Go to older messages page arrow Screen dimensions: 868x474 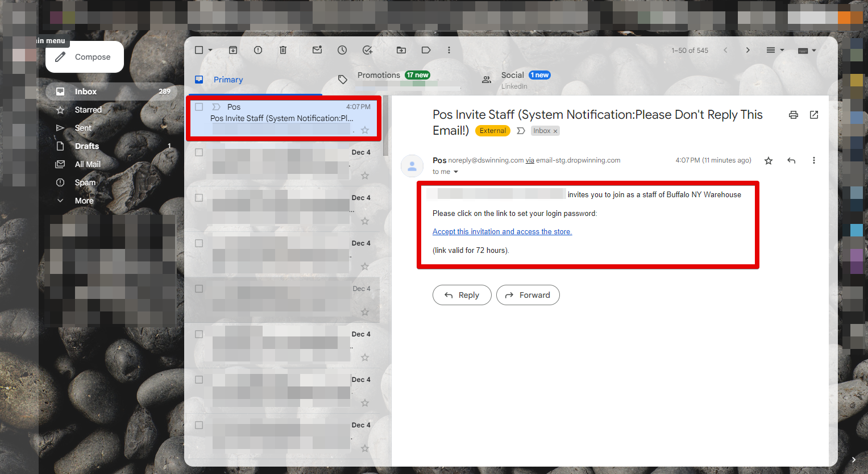(x=748, y=50)
